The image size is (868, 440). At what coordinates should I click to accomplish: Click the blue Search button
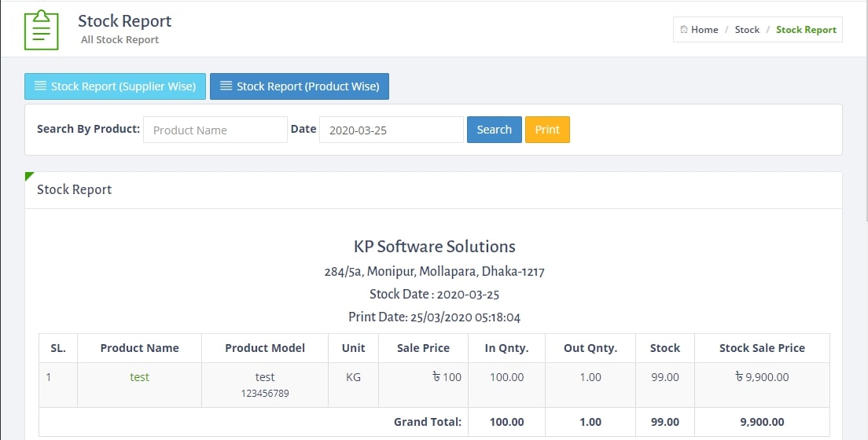coord(495,130)
